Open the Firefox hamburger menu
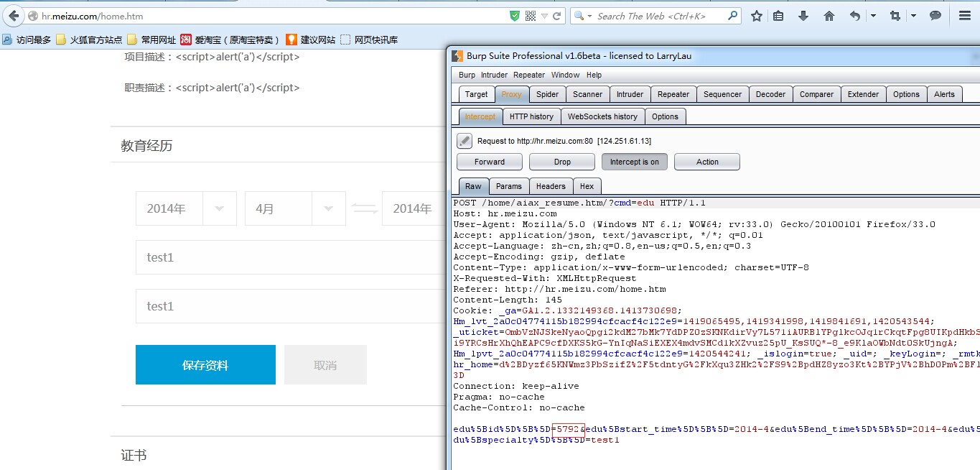This screenshot has width=980, height=470. [965, 16]
